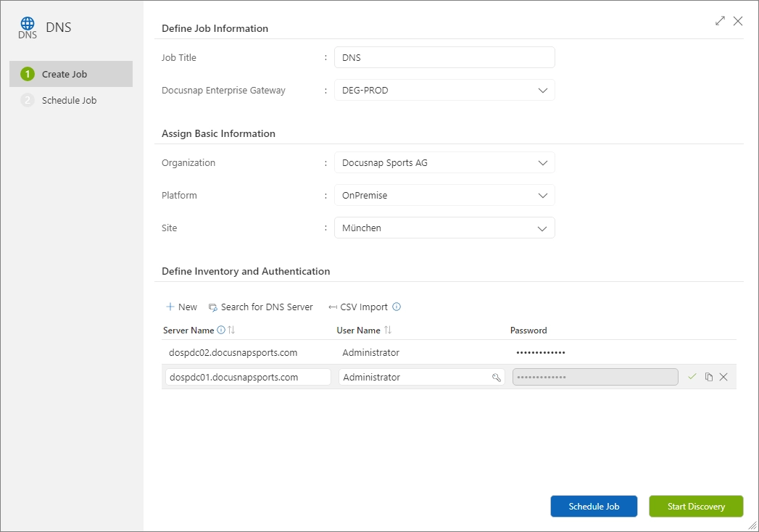The width and height of the screenshot is (759, 532).
Task: Go to the Schedule Job step
Action: (x=70, y=100)
